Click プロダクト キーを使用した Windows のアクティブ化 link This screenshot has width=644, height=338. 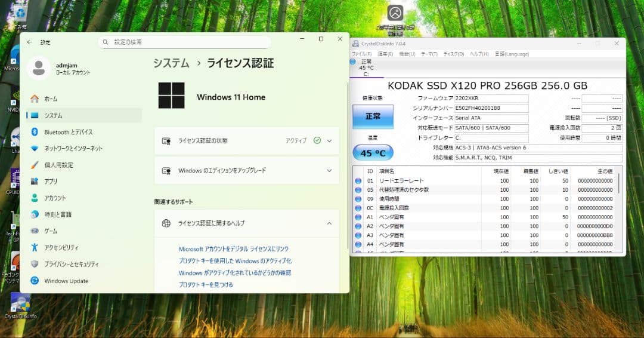coord(235,261)
